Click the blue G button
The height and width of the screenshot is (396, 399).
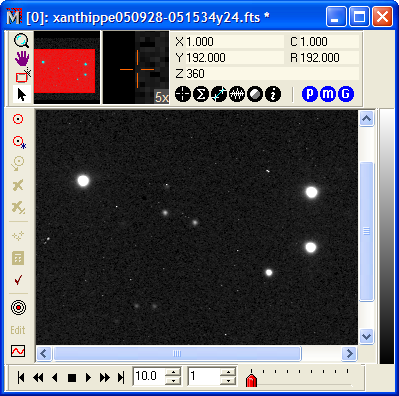346,94
